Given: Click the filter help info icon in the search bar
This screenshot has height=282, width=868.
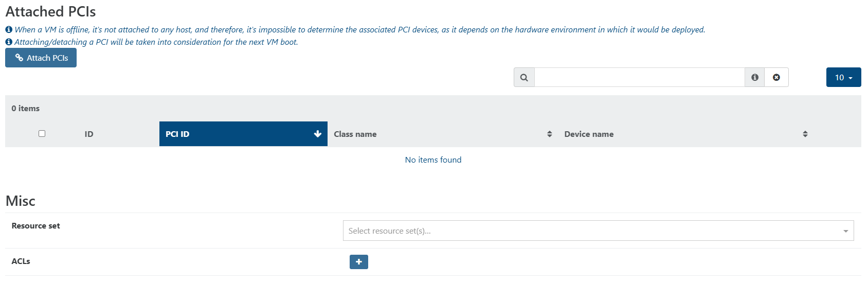Looking at the screenshot, I should [x=755, y=78].
